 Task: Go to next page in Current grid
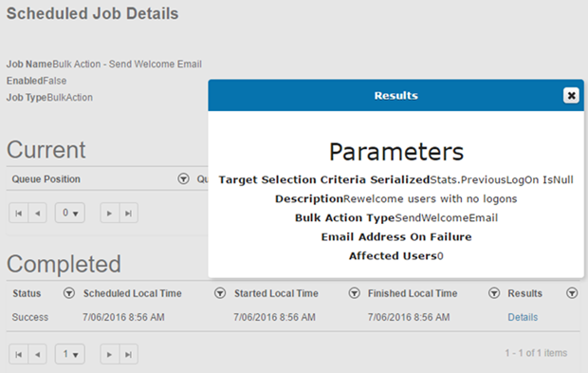[x=109, y=214]
